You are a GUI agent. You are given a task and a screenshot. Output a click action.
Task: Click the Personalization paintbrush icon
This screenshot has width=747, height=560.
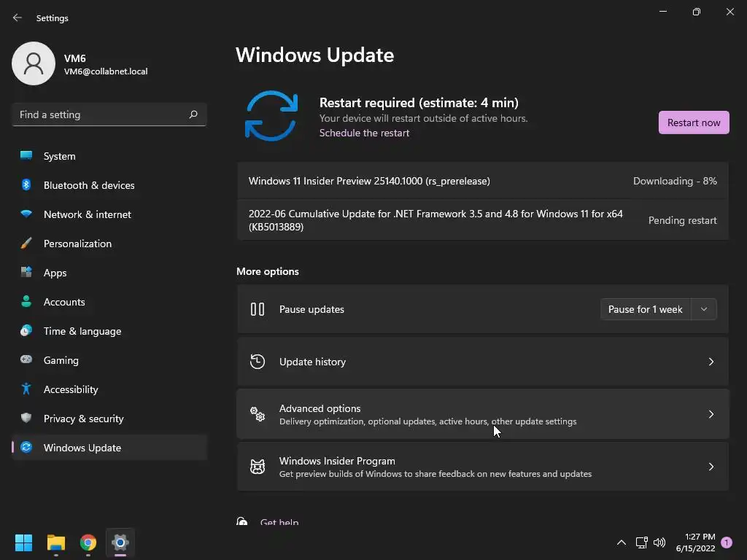point(26,244)
